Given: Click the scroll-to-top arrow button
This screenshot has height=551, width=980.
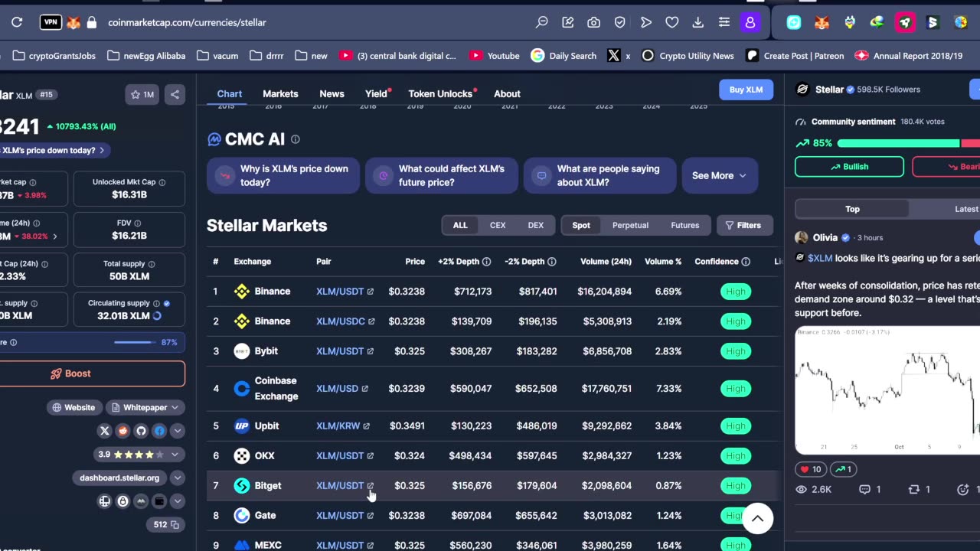Looking at the screenshot, I should [757, 518].
